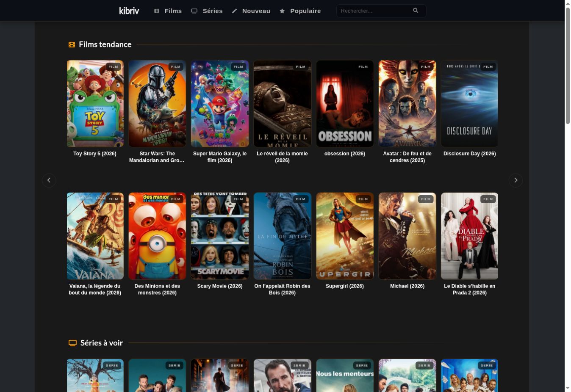Open the Des Minions et des monstres poster
This screenshot has width=571, height=392.
click(x=157, y=236)
